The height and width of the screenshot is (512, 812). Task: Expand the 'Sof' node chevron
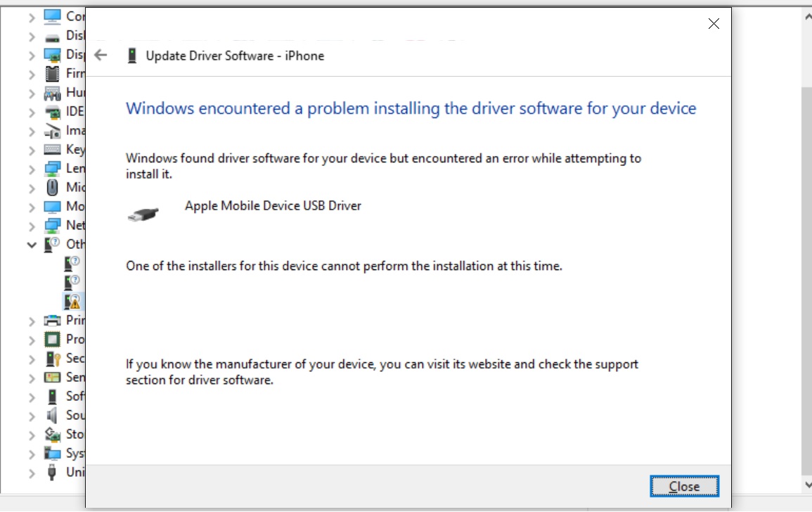pyautogui.click(x=32, y=397)
